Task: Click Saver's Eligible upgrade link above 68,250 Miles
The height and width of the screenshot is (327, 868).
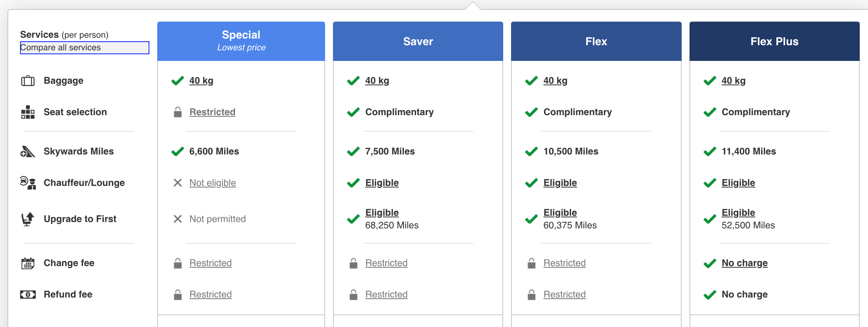Action: pos(382,213)
